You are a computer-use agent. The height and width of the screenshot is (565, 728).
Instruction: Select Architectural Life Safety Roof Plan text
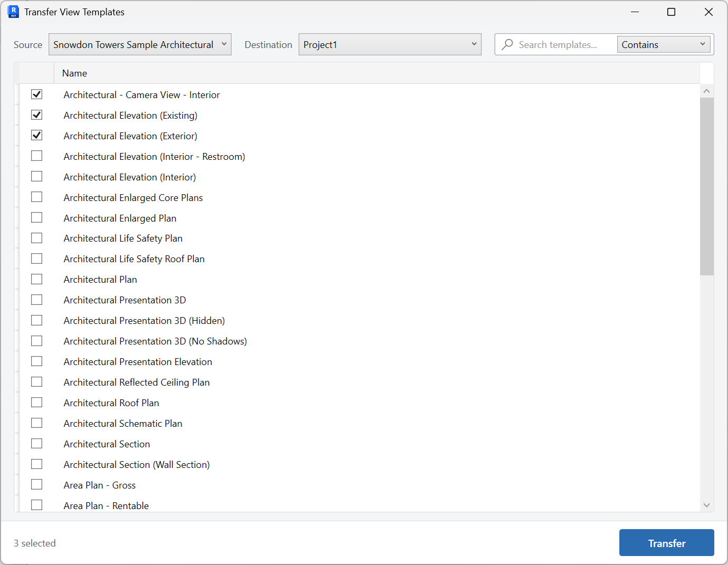pyautogui.click(x=134, y=259)
